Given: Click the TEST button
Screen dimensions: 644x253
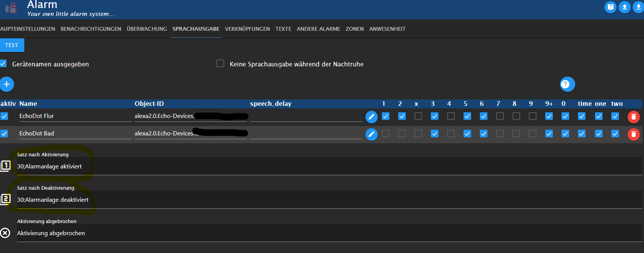Looking at the screenshot, I should click(x=12, y=45).
